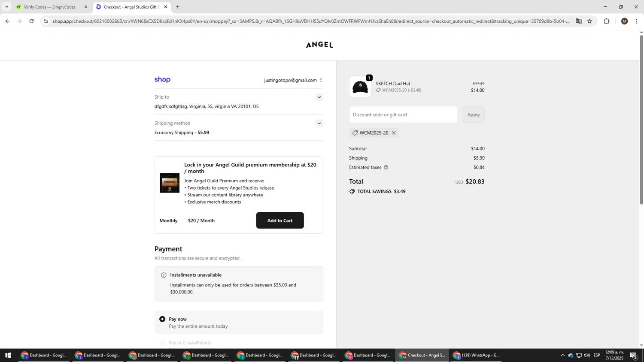
Task: Click the translate page icon
Action: [579, 21]
